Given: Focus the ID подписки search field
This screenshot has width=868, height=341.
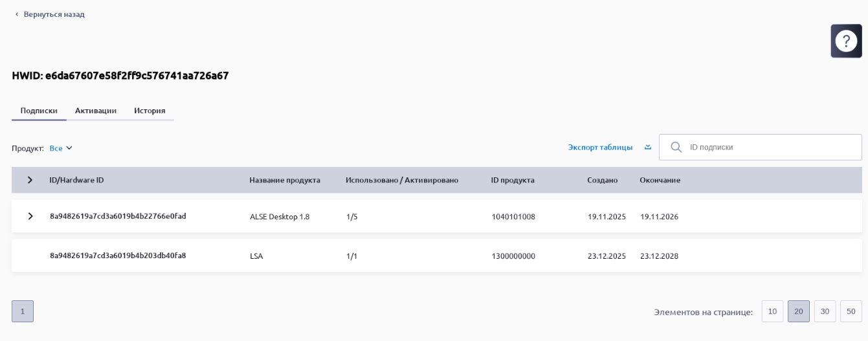Looking at the screenshot, I should pyautogui.click(x=770, y=148).
